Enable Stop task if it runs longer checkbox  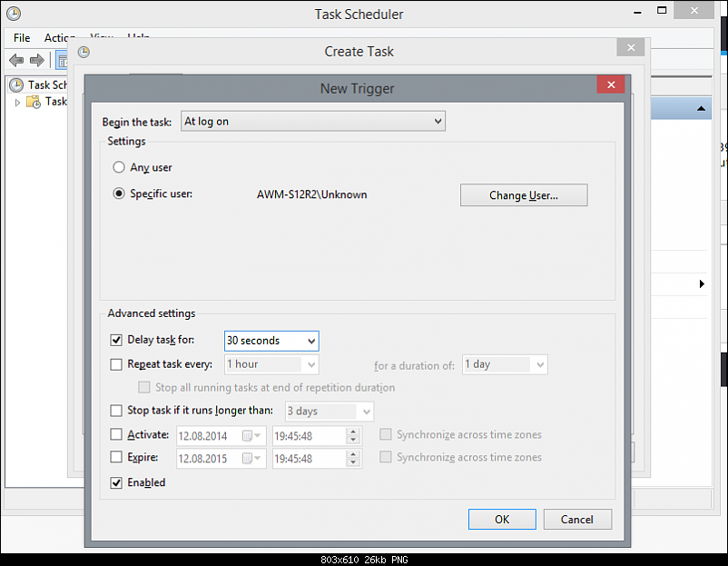click(x=116, y=411)
